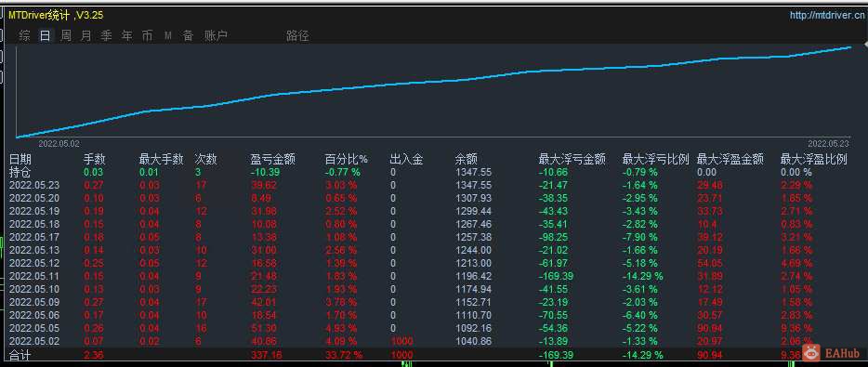Click 1000 deposit in the 2022.05.02 row
868x367 pixels.
(401, 341)
